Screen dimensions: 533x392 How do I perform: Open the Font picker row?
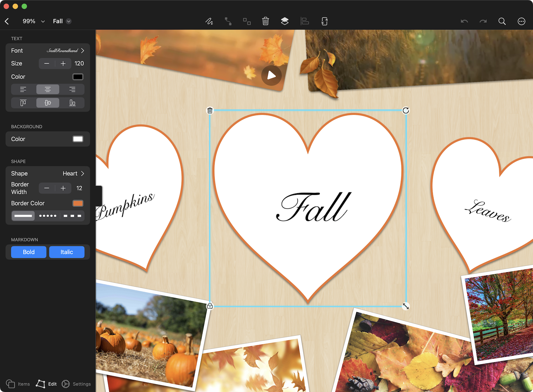tap(48, 51)
